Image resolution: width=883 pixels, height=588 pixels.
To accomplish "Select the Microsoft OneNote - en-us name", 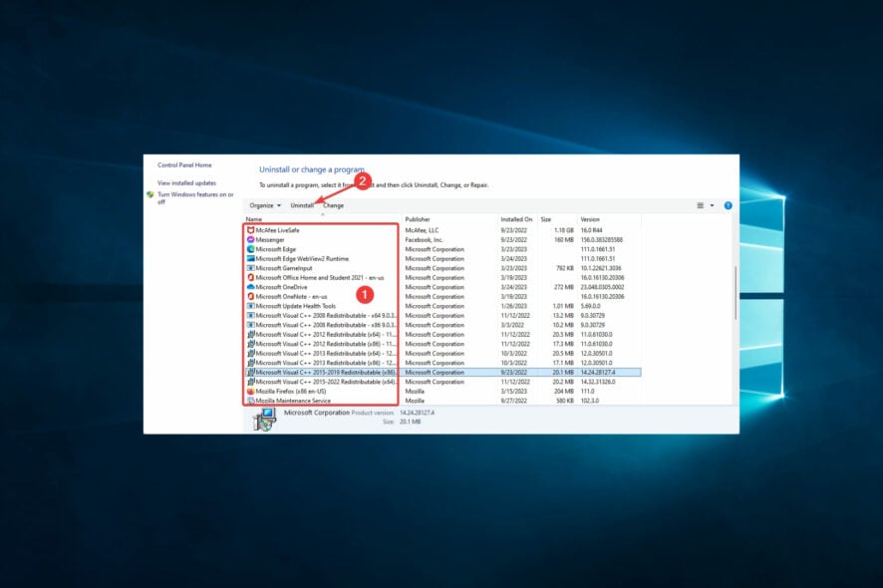I will pos(291,297).
